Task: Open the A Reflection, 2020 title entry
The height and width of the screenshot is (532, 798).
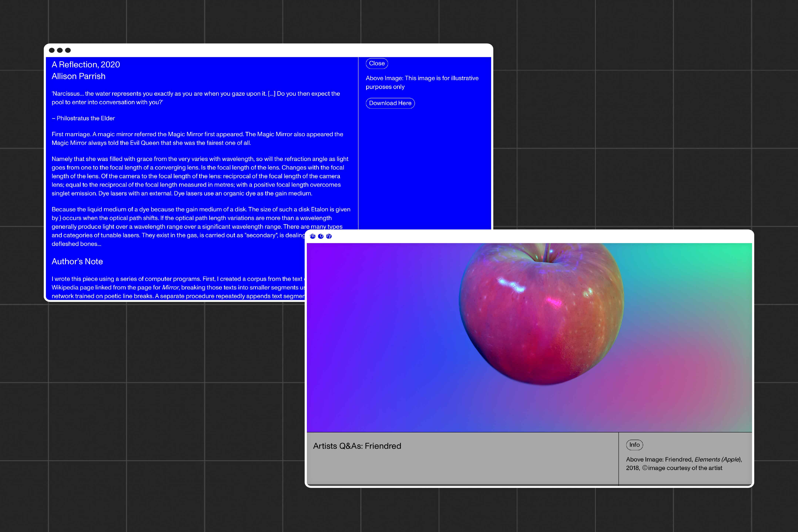Action: pyautogui.click(x=86, y=64)
